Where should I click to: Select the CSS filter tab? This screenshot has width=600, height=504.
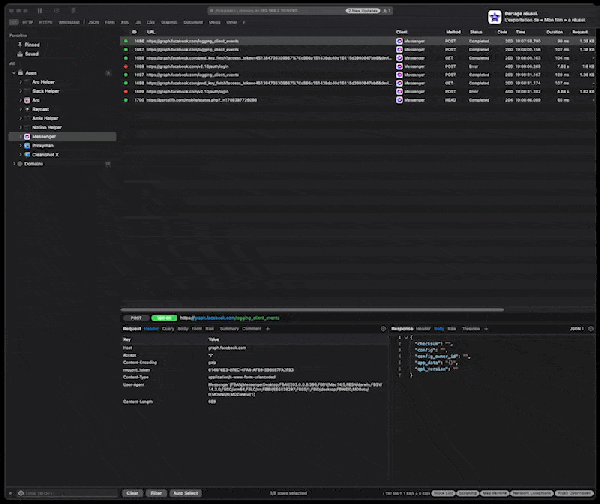(151, 22)
